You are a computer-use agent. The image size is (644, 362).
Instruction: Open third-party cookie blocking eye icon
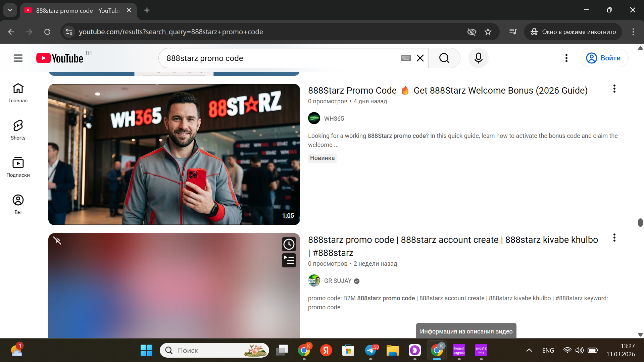pyautogui.click(x=472, y=32)
